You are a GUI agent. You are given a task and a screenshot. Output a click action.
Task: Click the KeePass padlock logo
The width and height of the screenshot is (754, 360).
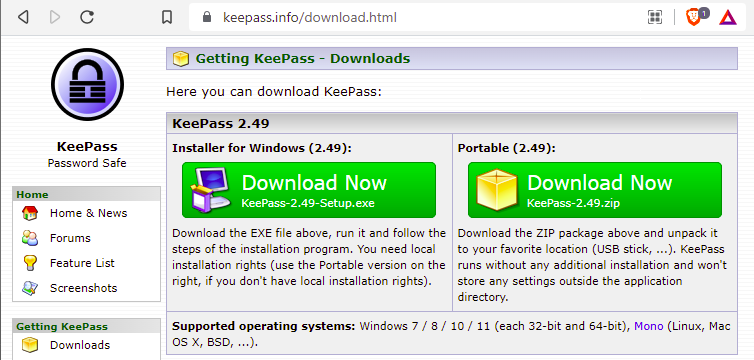pos(87,84)
